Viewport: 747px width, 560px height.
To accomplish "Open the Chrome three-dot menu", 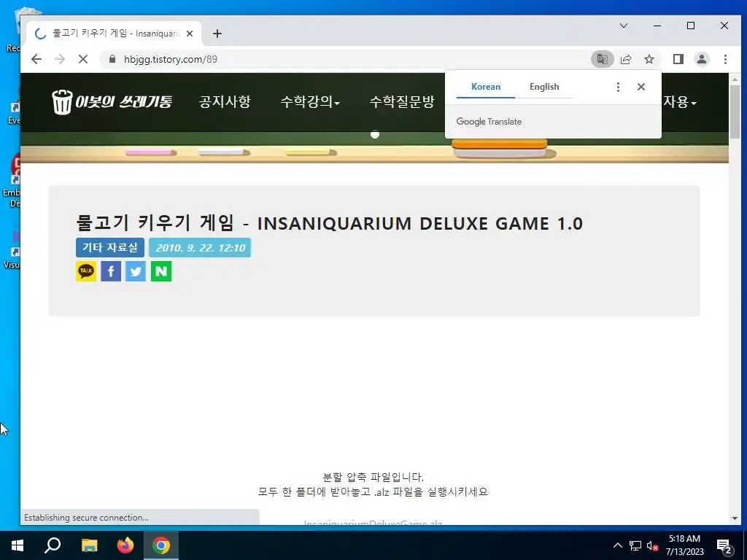I will pyautogui.click(x=725, y=59).
